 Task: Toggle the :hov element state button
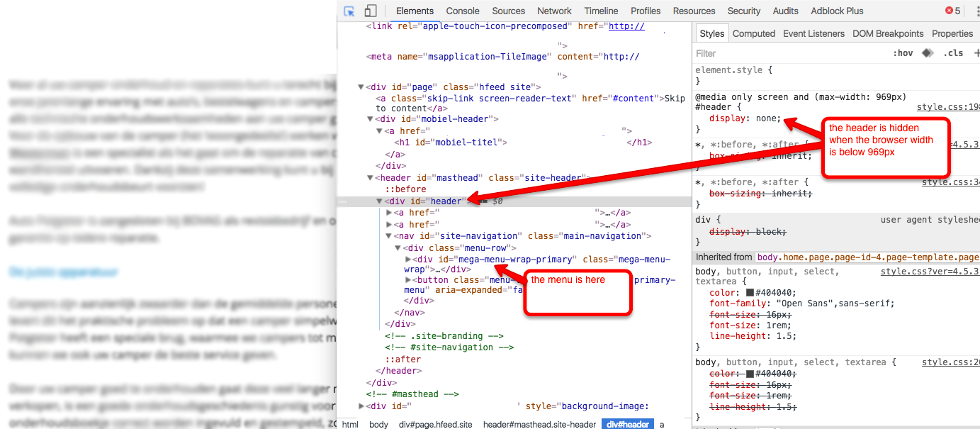click(902, 53)
